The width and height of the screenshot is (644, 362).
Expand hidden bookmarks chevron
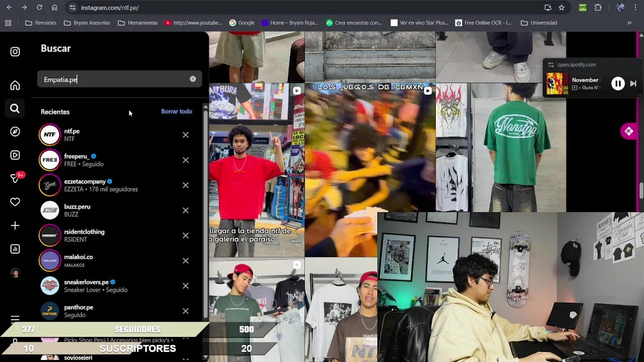[629, 23]
